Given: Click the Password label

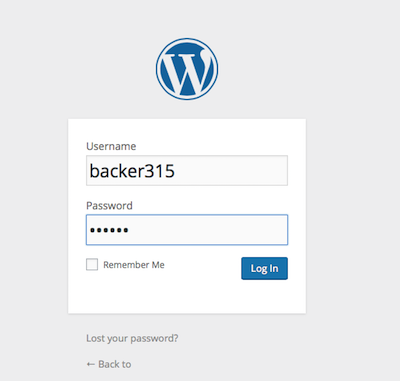Looking at the screenshot, I should [109, 206].
